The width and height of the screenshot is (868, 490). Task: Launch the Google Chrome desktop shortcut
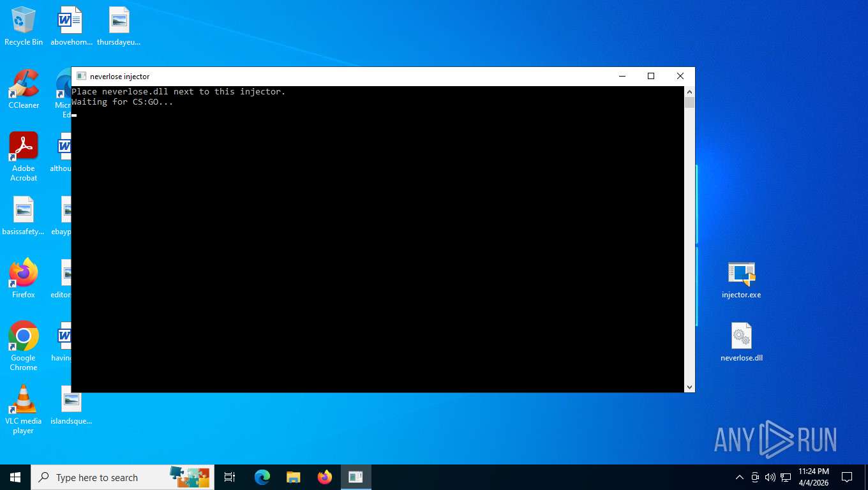coord(24,346)
